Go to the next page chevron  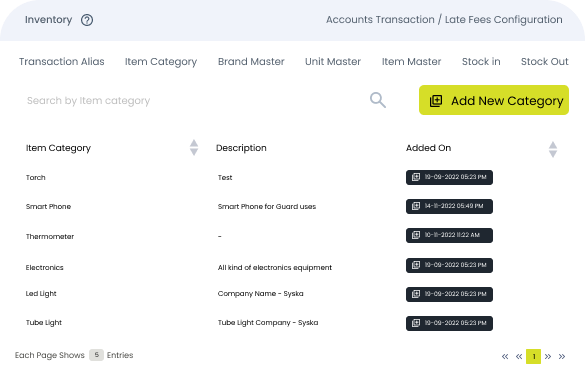pyautogui.click(x=548, y=357)
